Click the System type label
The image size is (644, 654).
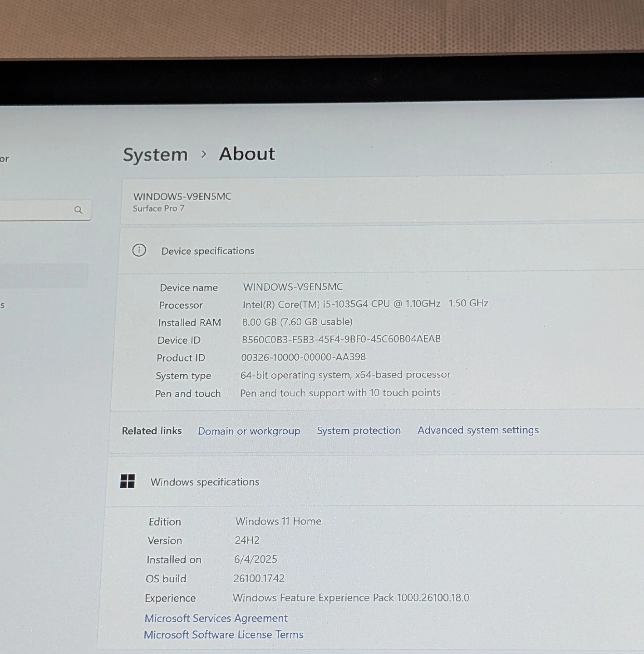click(183, 376)
